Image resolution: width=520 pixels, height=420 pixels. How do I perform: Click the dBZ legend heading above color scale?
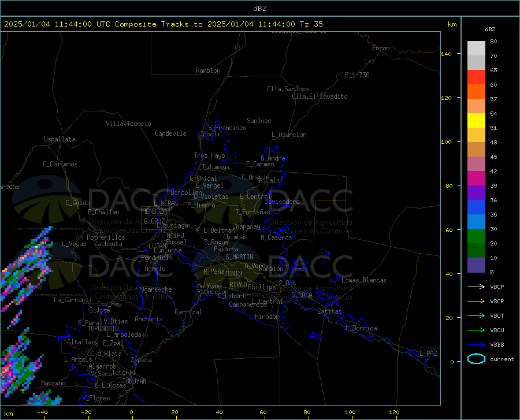[490, 29]
